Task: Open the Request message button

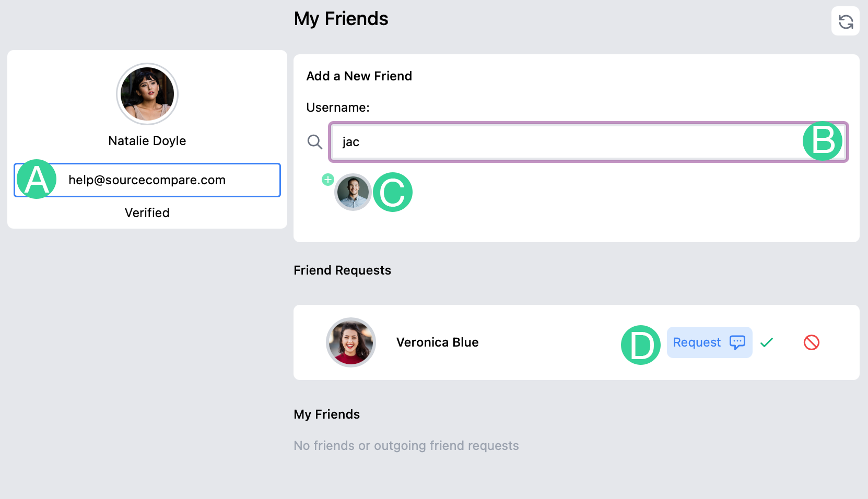Action: (x=709, y=342)
